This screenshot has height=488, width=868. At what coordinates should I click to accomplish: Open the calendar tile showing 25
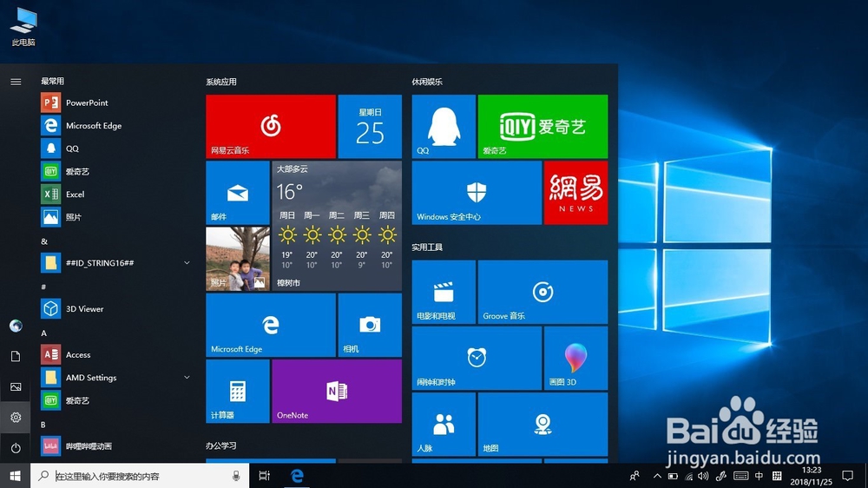[x=370, y=126]
